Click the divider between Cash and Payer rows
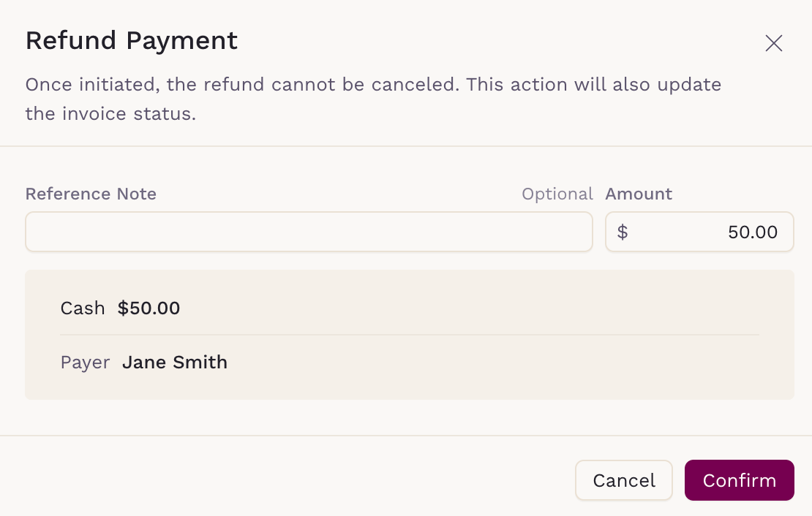This screenshot has width=812, height=516. (410, 335)
